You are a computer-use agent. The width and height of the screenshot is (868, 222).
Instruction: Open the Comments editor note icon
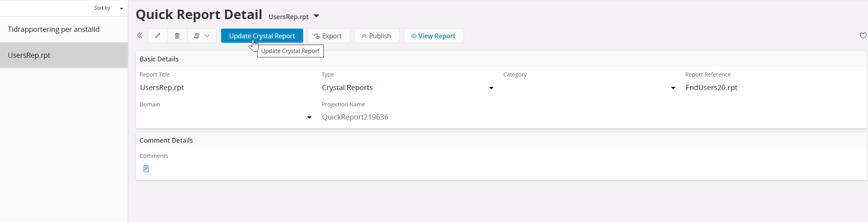point(146,169)
